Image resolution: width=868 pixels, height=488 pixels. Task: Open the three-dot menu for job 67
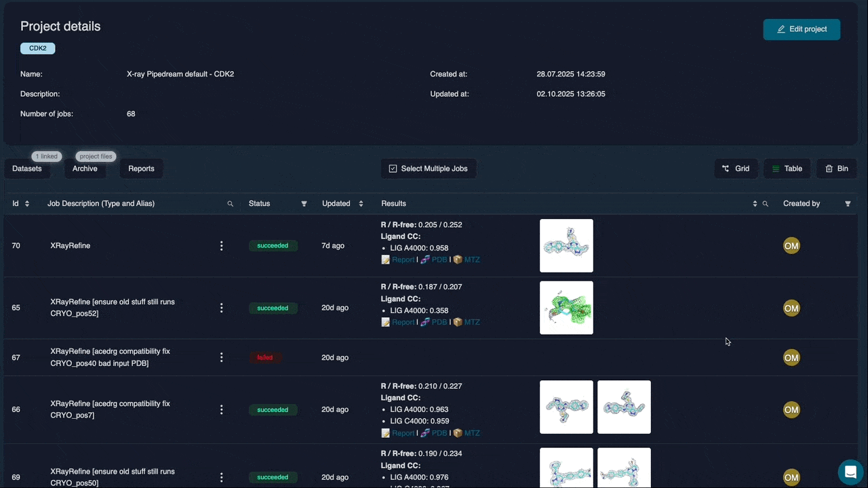tap(221, 357)
